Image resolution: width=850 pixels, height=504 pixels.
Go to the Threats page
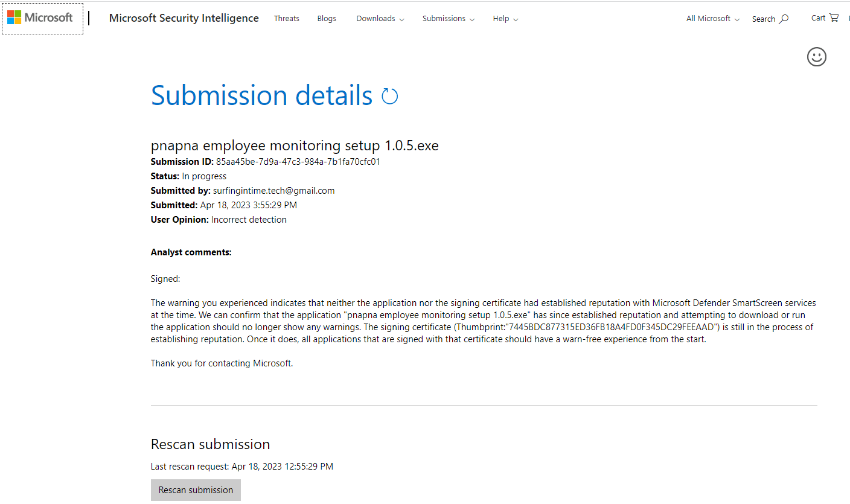287,19
